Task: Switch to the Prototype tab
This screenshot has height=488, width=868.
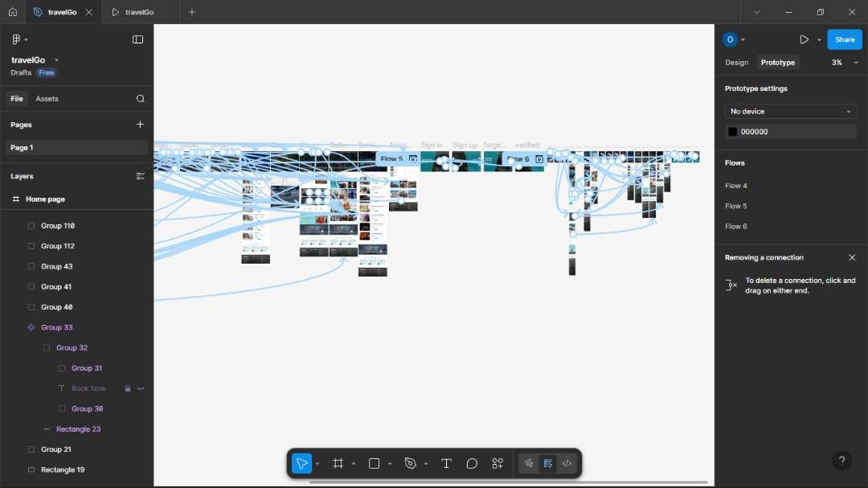Action: click(x=778, y=63)
